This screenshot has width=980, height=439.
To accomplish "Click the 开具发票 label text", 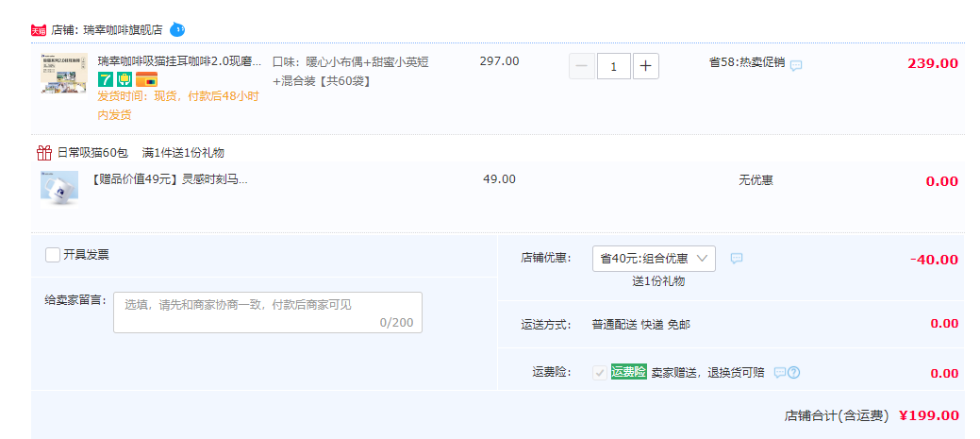I will pyautogui.click(x=86, y=255).
